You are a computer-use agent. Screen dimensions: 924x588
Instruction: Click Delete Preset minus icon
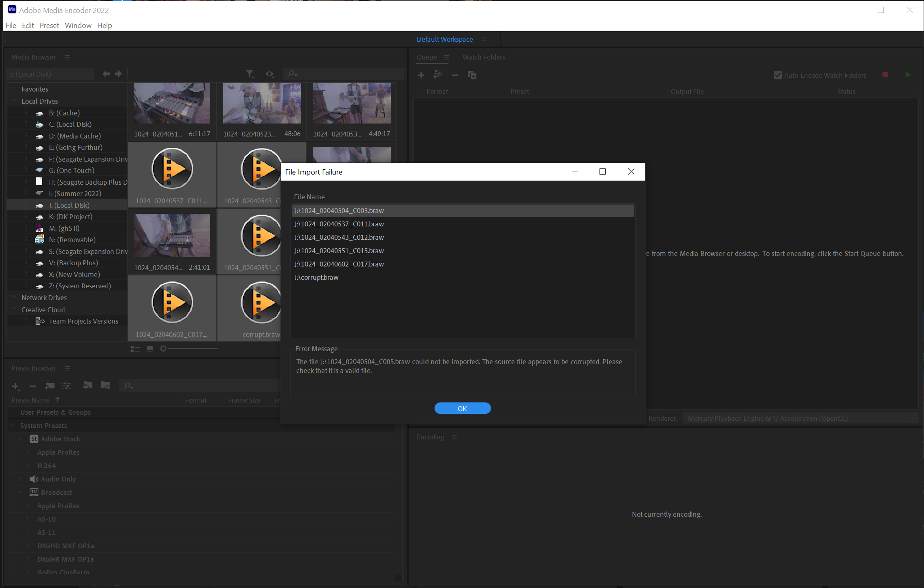click(x=32, y=386)
